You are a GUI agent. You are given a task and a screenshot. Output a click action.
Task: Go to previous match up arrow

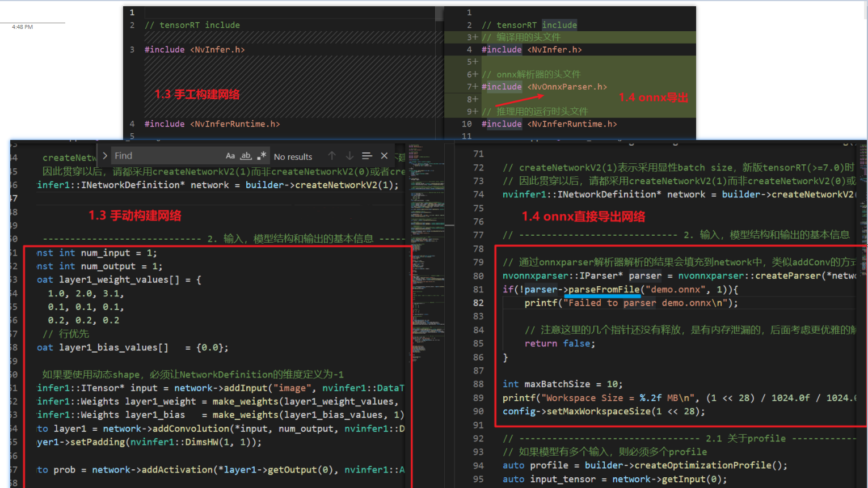point(332,156)
